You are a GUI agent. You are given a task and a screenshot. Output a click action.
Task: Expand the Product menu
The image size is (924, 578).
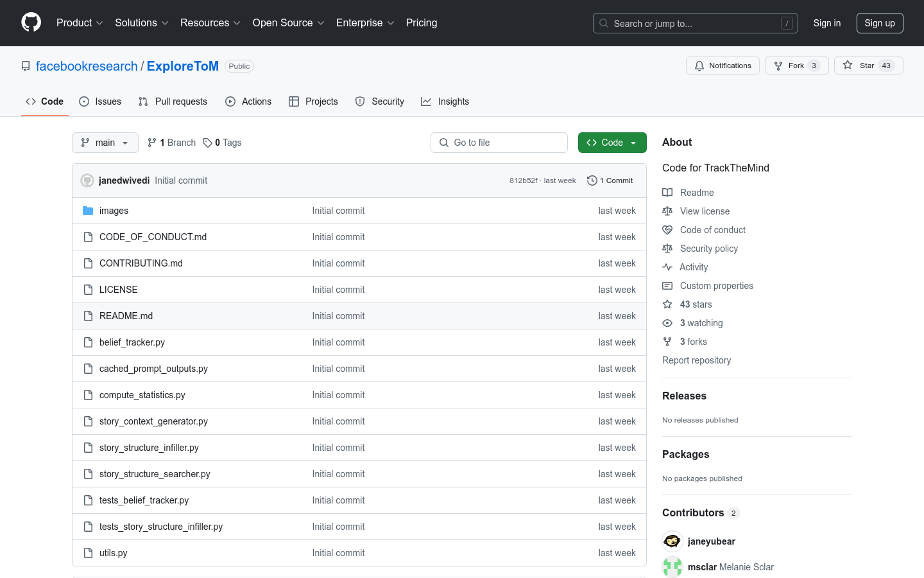[x=80, y=22]
